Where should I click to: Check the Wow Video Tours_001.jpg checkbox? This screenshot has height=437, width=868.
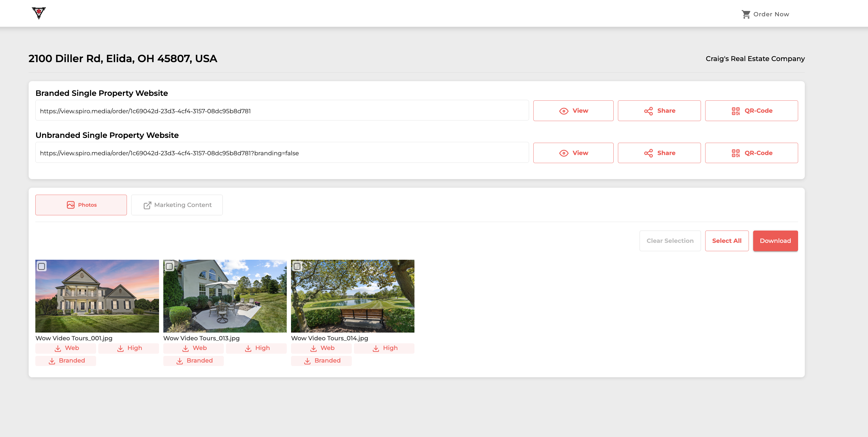(41, 266)
